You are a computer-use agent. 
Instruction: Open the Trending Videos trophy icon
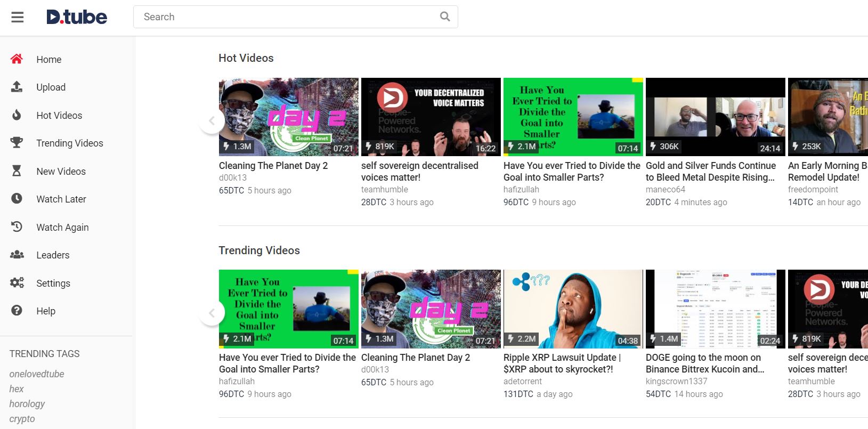click(x=17, y=143)
